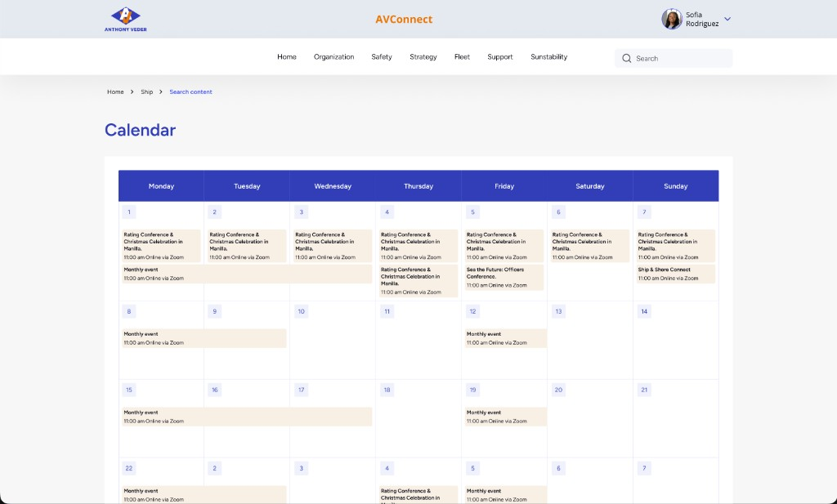837x504 pixels.
Task: Open Monthly event on Friday 12
Action: click(x=505, y=338)
